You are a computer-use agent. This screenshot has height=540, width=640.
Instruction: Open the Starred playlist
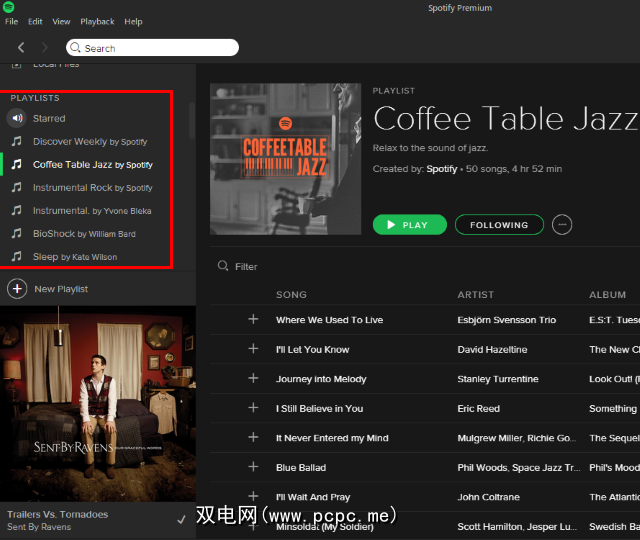[49, 118]
